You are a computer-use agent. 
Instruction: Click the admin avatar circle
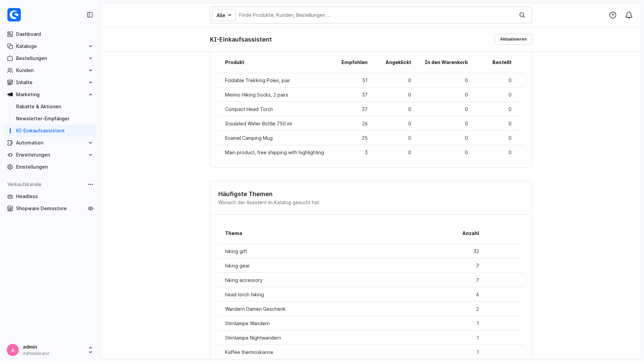[13, 350]
